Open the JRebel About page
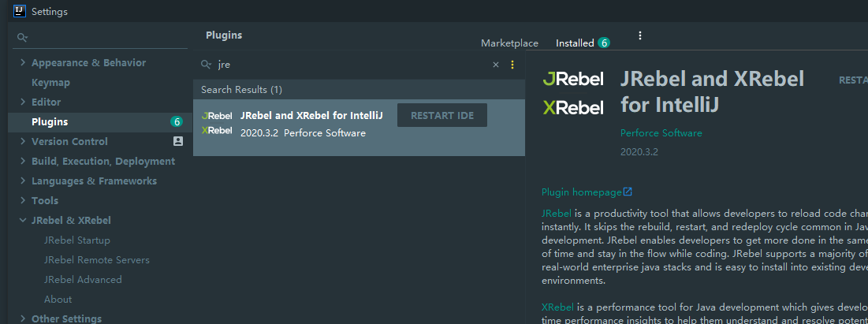868x324 pixels. click(58, 299)
